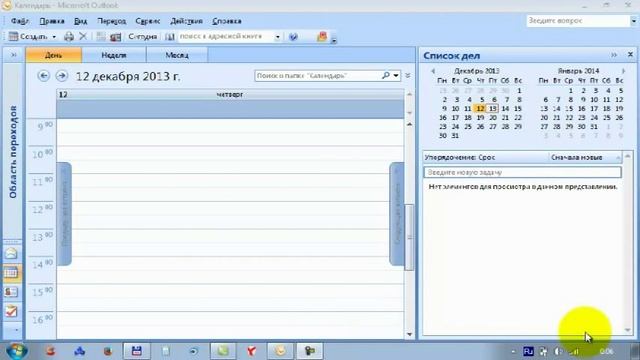Open the navigation pane configure-buttons arrow
Image resolution: width=640 pixels, height=360 pixels.
pyautogui.click(x=16, y=329)
